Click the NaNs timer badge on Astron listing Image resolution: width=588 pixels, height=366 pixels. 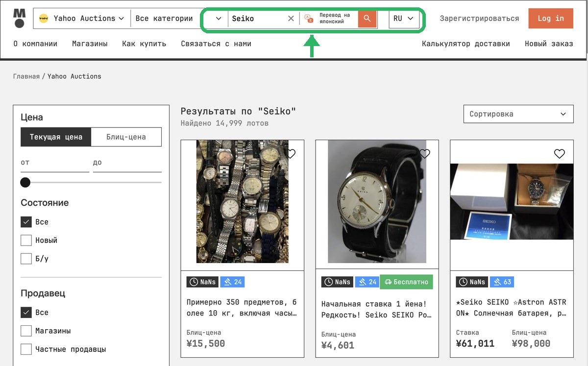[x=472, y=282]
